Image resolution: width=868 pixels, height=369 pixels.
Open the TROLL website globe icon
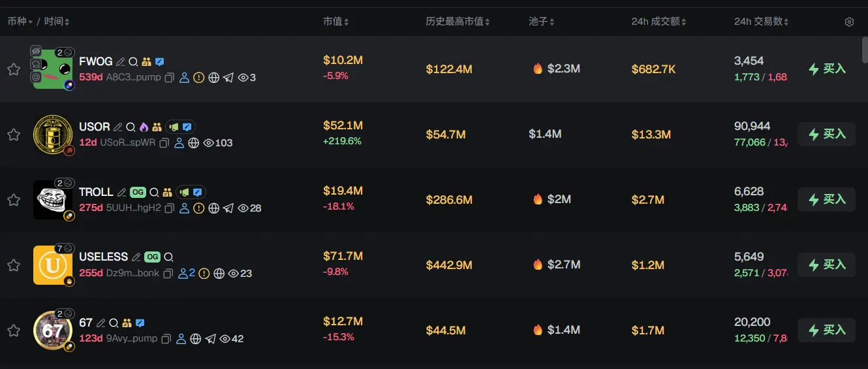(213, 208)
